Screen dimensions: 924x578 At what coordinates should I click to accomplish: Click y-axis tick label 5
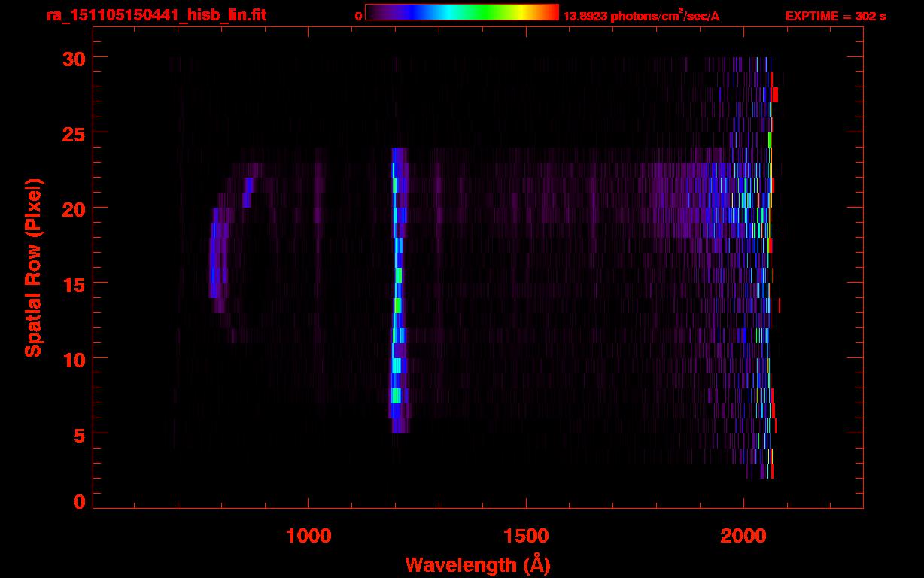pyautogui.click(x=79, y=434)
